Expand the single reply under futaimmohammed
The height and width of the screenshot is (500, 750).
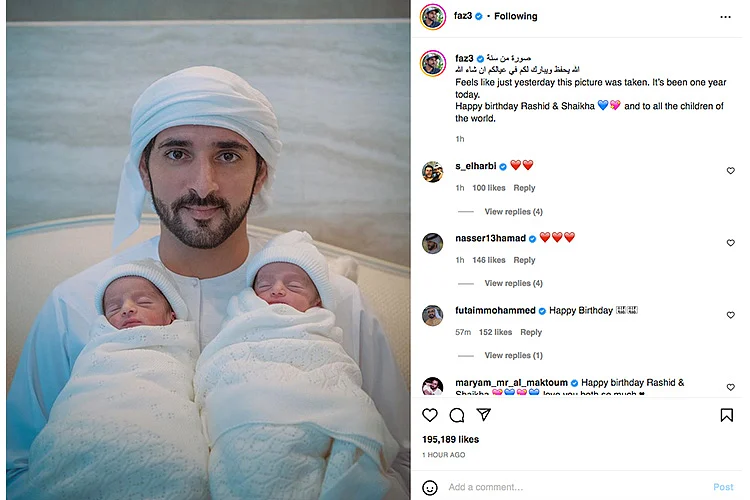[513, 356]
